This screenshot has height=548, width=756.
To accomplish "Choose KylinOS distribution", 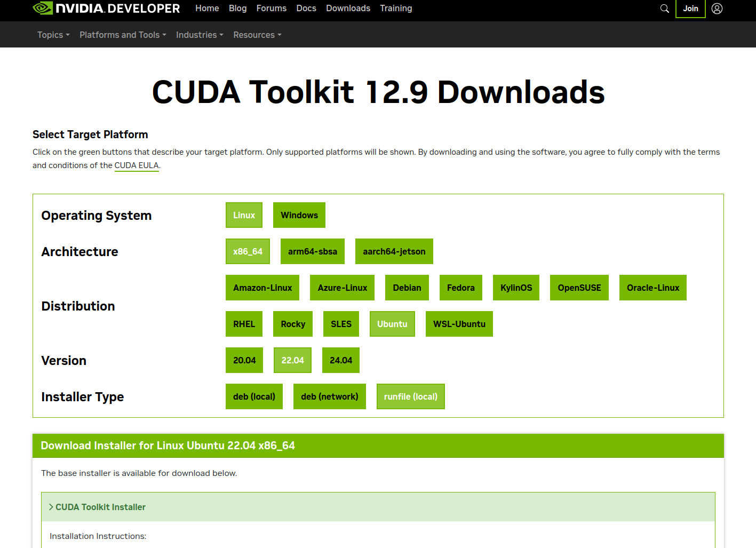I will [516, 288].
